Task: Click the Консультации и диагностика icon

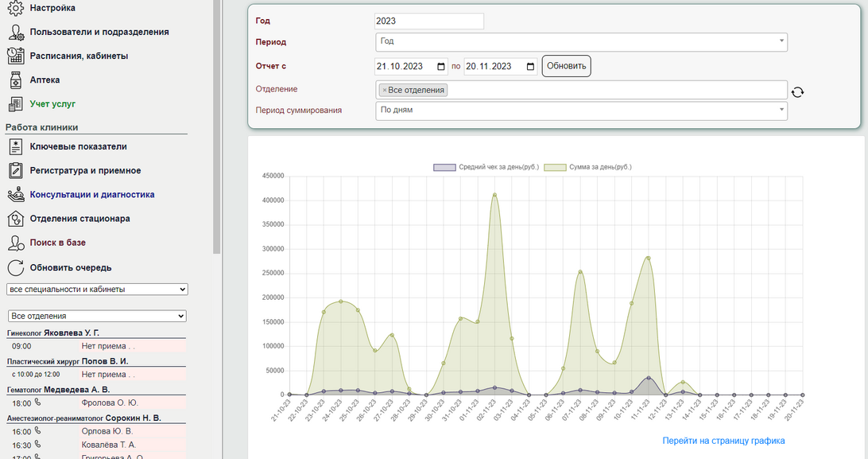Action: [x=16, y=194]
